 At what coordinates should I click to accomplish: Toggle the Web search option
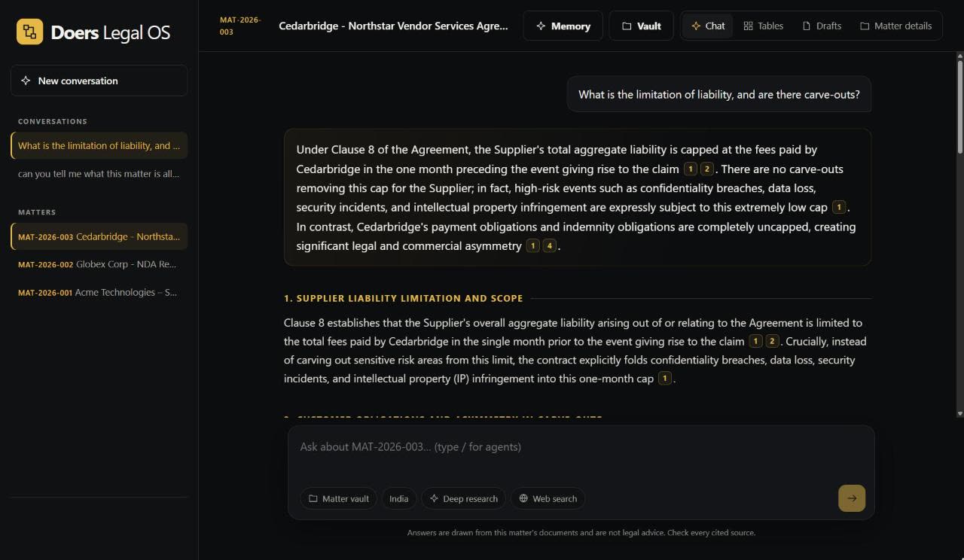[548, 498]
